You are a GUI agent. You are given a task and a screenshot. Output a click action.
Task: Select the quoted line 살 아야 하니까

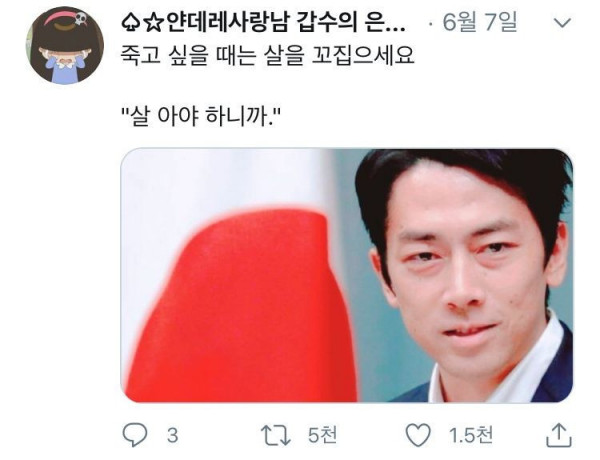(202, 117)
